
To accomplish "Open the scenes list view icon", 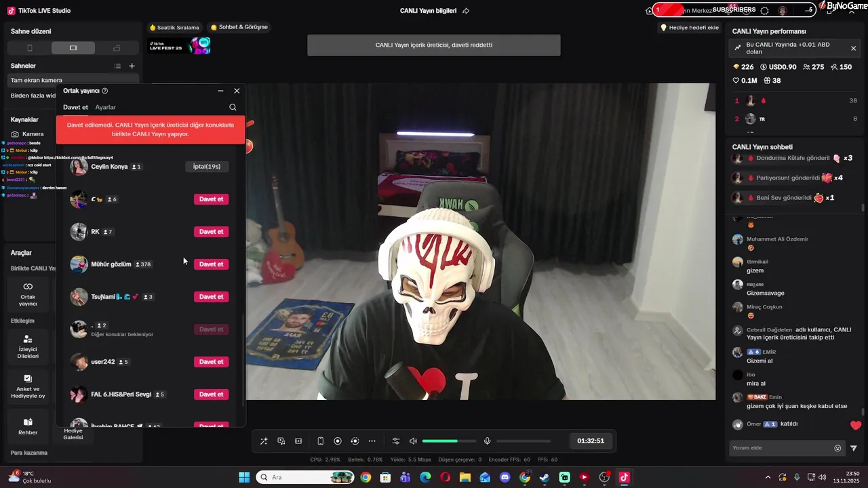I will pos(117,66).
